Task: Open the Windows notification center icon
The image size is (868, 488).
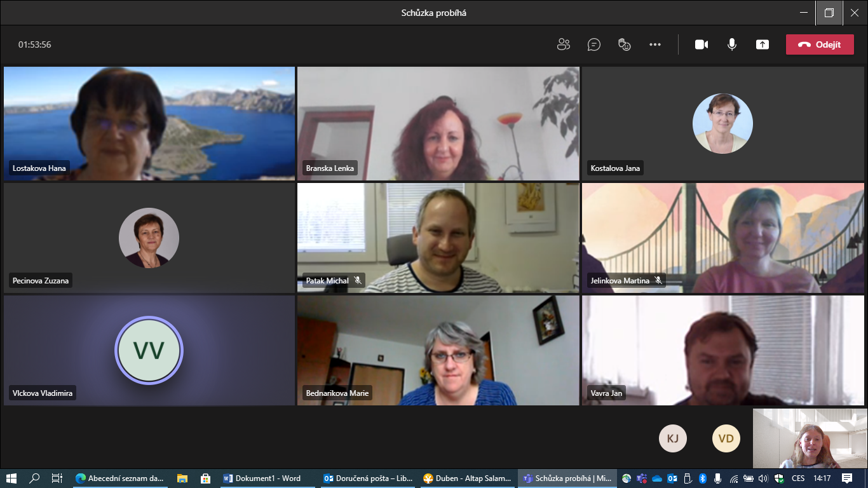Action: (847, 478)
